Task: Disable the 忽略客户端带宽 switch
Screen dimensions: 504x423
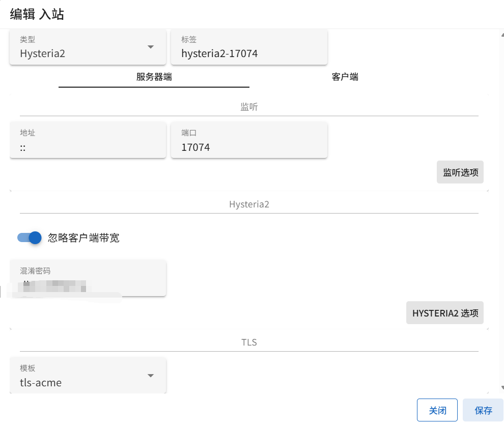Action: (x=30, y=237)
